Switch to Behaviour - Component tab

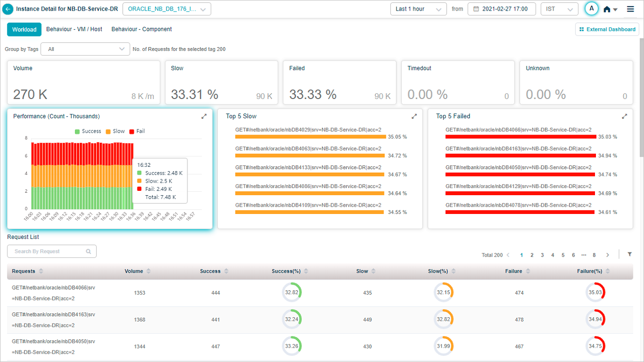tap(141, 29)
